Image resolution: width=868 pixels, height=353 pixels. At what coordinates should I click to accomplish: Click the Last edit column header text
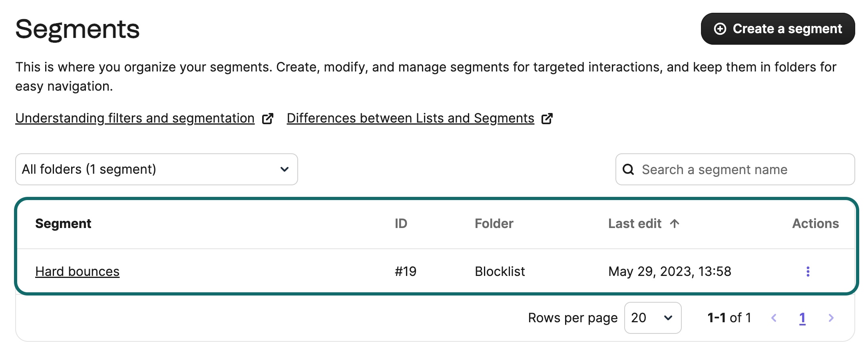634,224
